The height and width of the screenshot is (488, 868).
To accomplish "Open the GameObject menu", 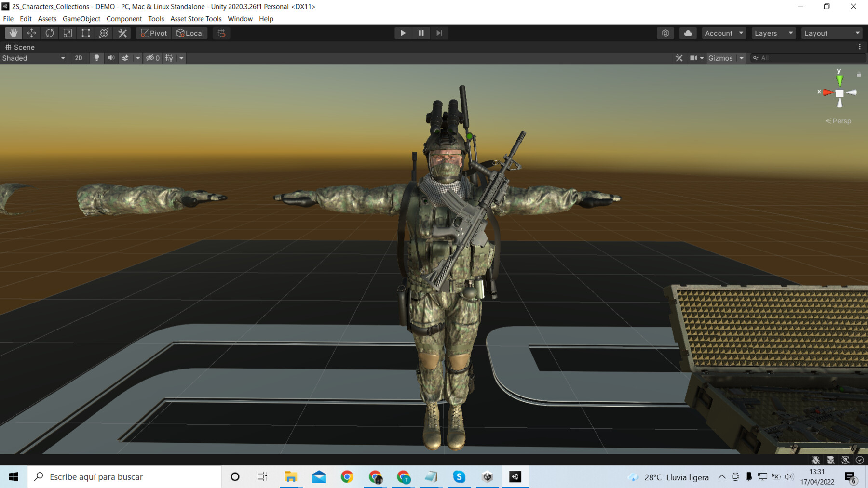I will 81,19.
